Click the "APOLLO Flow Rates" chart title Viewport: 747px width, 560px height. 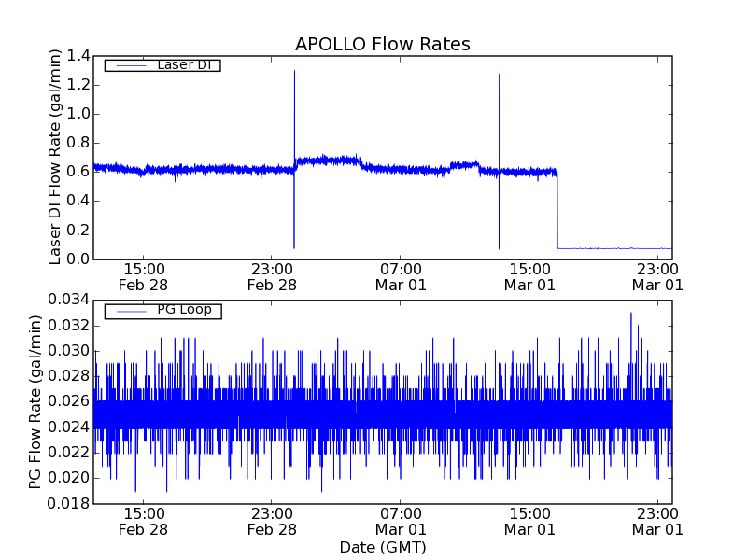[x=383, y=44]
